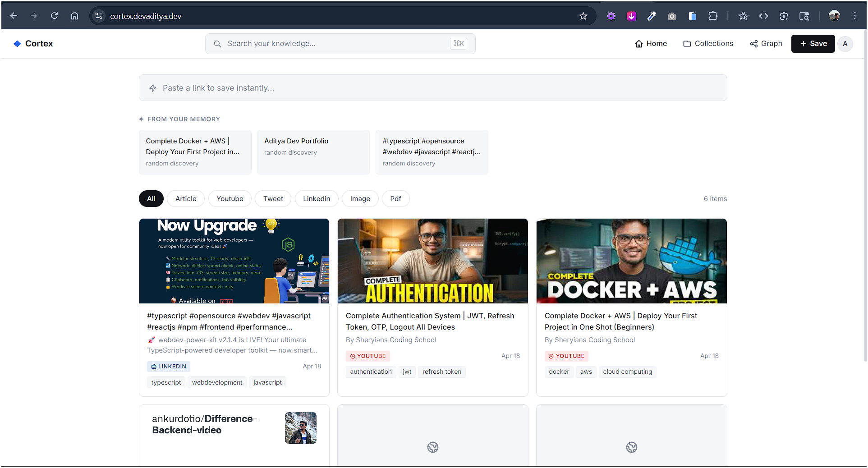Open Complete Docker + AWS card title
This screenshot has width=868, height=468.
click(621, 321)
